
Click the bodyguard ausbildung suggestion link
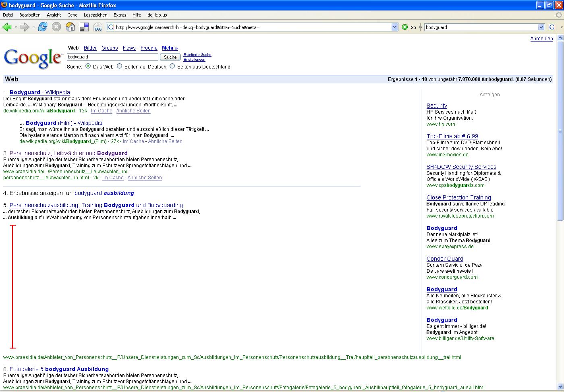coord(104,193)
